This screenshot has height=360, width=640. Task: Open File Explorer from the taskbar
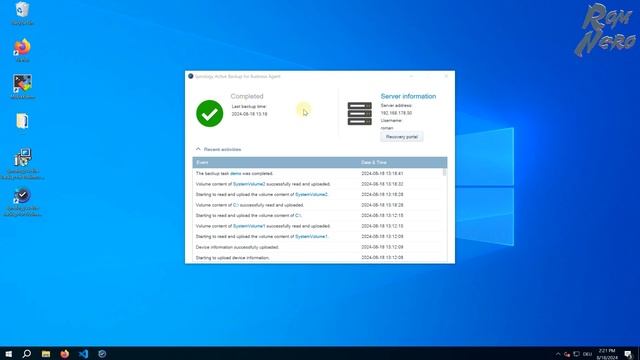point(46,353)
